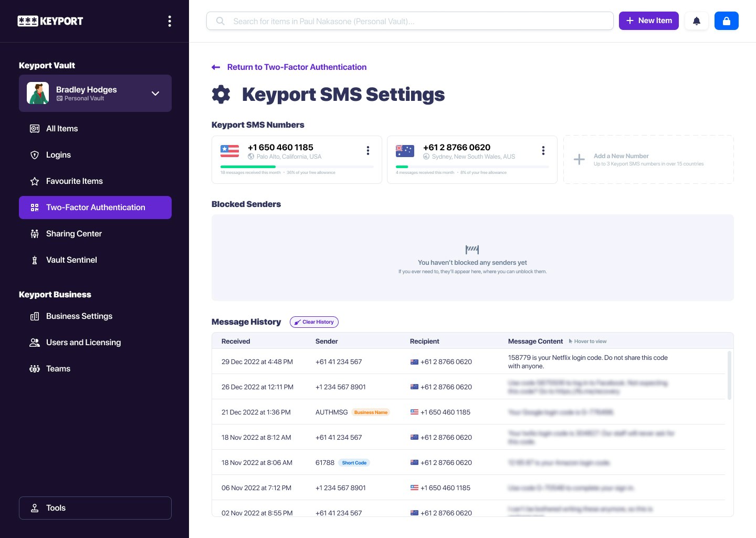
Task: Click the Hover to view hint
Action: coord(587,342)
